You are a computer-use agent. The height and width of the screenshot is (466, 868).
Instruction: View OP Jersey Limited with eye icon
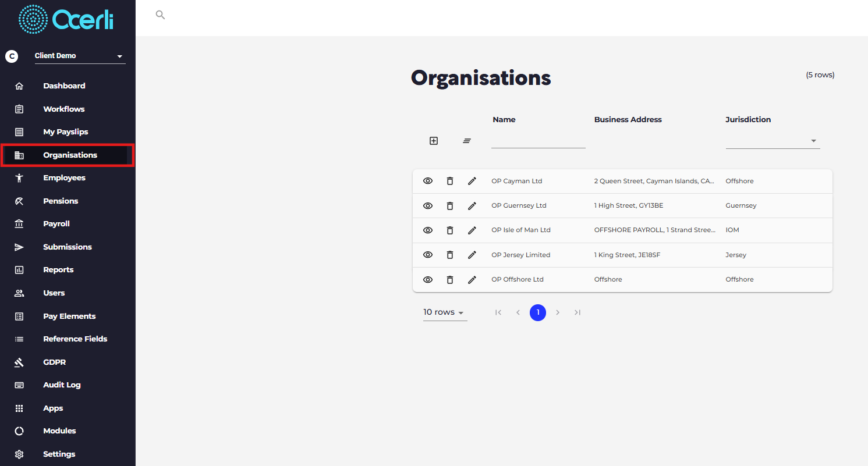tap(428, 255)
